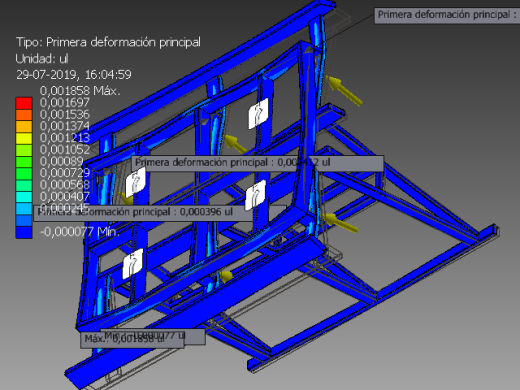The height and width of the screenshot is (390, 520).
Task: Click the legend value '-0,000077 Mín.'
Action: coord(80,232)
